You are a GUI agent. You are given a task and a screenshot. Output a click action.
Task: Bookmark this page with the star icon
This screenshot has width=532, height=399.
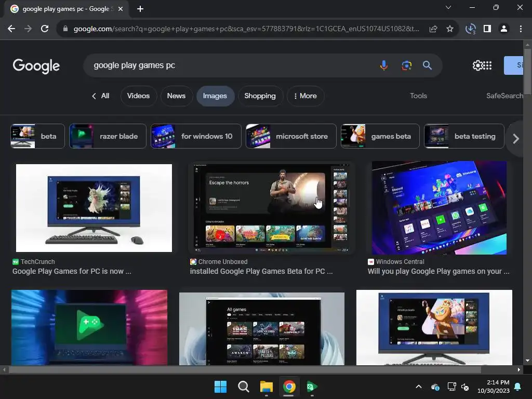450,29
